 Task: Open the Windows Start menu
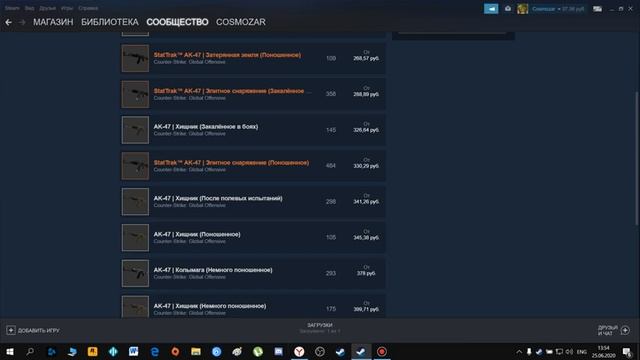coord(10,351)
